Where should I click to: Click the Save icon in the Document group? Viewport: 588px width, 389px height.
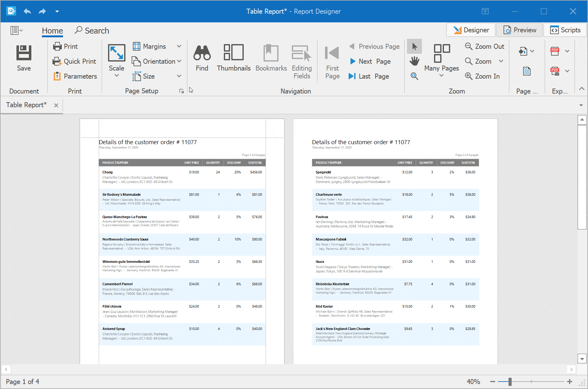(x=24, y=53)
